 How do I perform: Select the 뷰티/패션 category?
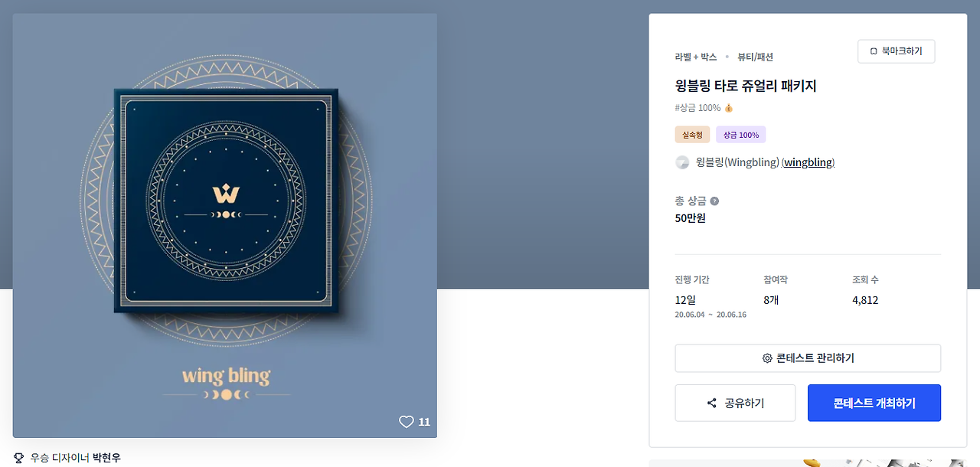pos(755,57)
